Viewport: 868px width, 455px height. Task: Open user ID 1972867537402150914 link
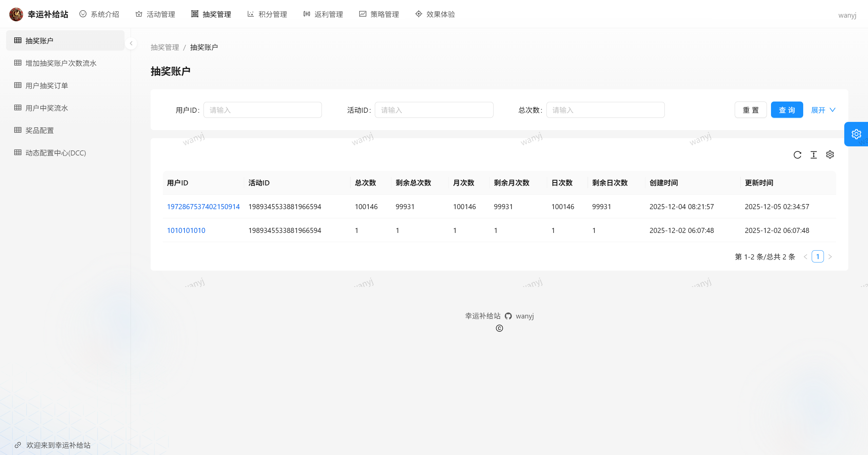pos(203,206)
